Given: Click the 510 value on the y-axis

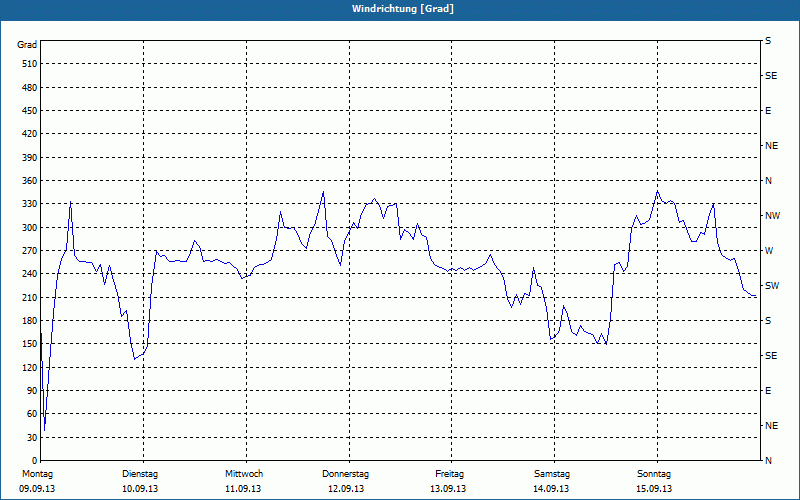Looking at the screenshot, I should point(30,64).
